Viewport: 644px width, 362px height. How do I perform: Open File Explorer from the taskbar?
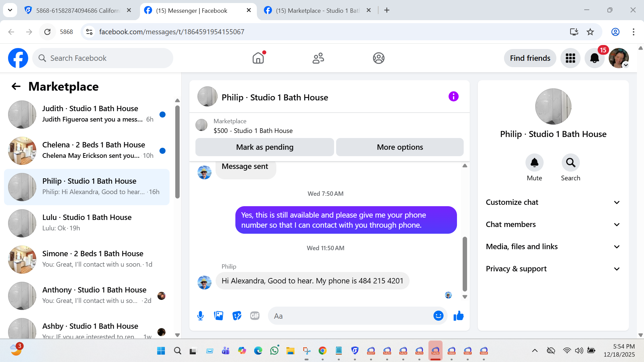pyautogui.click(x=290, y=351)
